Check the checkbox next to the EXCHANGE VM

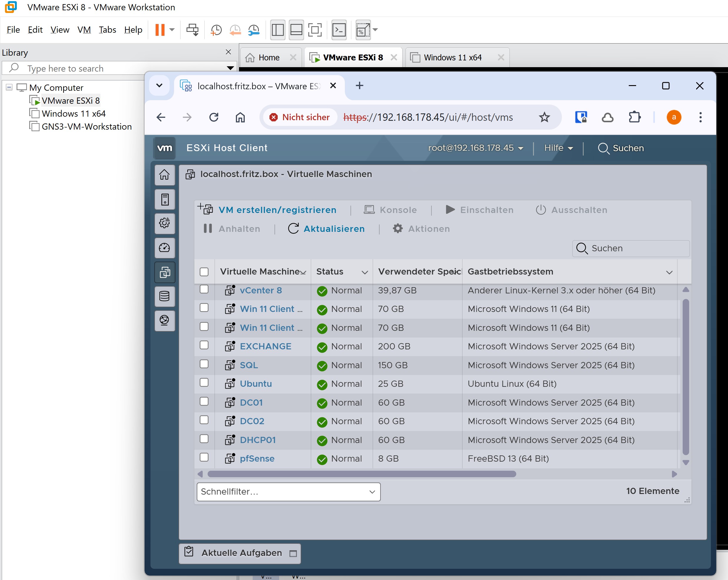204,346
